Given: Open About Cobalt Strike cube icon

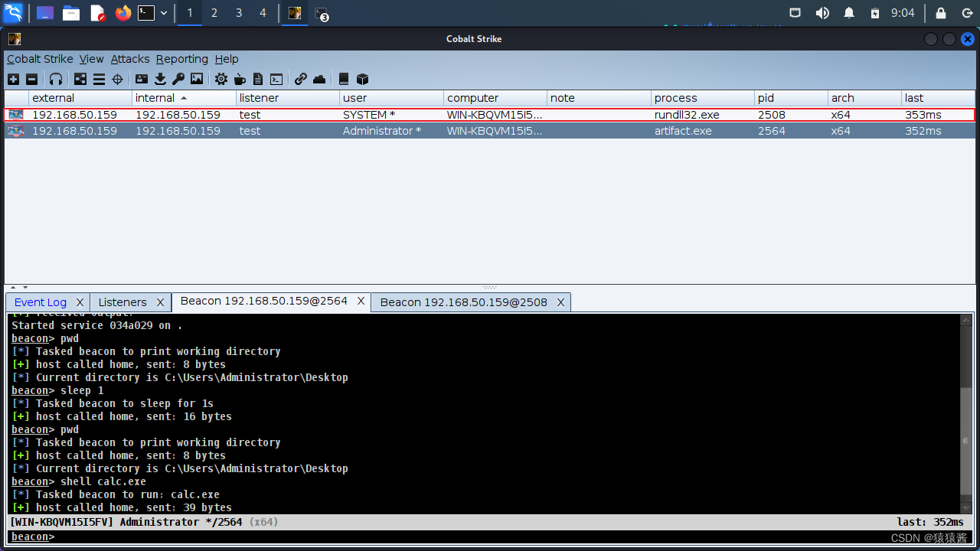Looking at the screenshot, I should [x=362, y=79].
